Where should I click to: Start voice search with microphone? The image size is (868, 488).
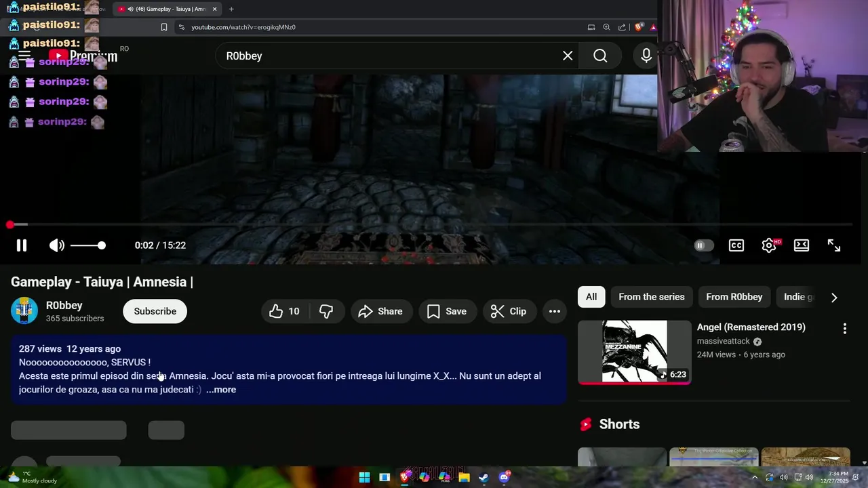click(646, 56)
